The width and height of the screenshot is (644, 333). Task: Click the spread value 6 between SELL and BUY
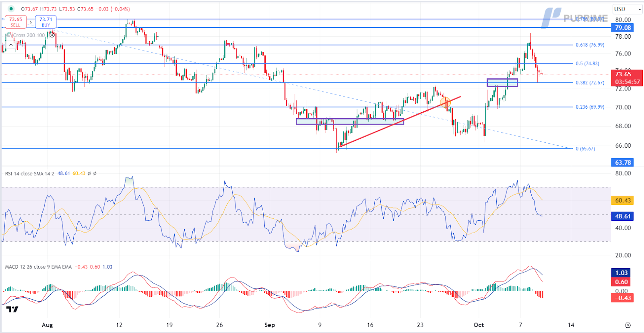(31, 22)
